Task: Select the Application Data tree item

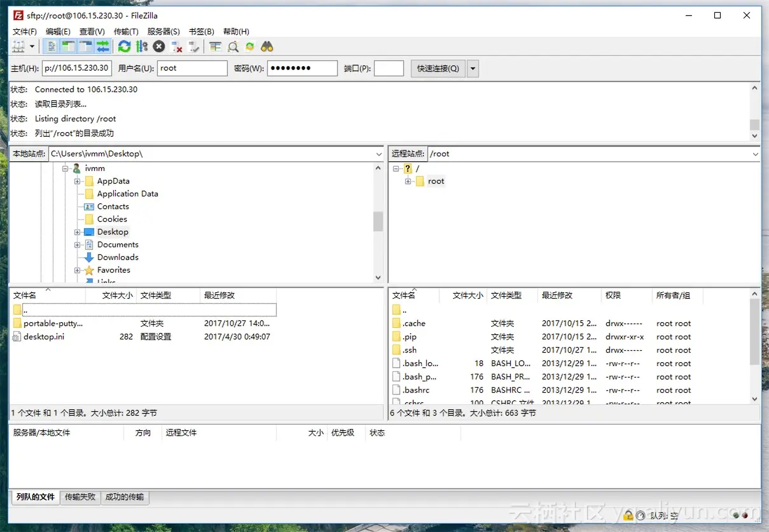Action: coord(127,194)
